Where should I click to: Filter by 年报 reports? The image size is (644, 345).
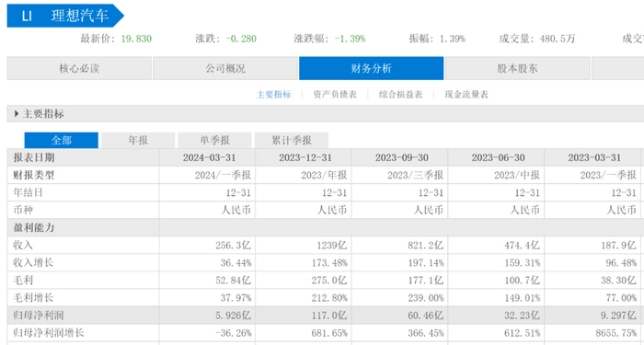pos(138,141)
